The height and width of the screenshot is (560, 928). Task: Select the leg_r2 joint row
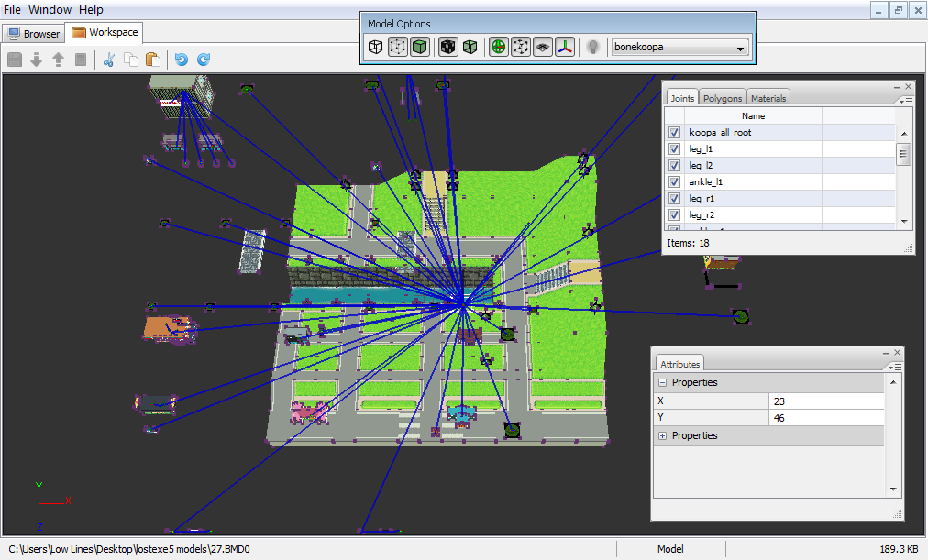pyautogui.click(x=780, y=215)
